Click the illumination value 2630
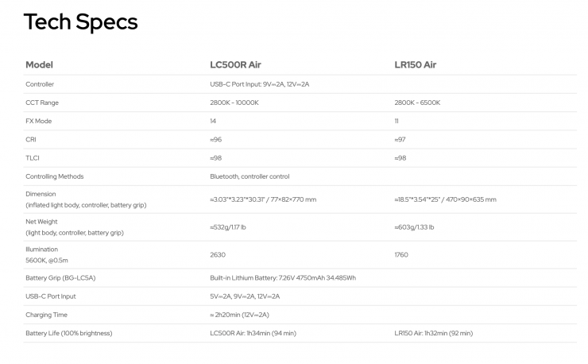Screen dimensions: 588x364 218,254
